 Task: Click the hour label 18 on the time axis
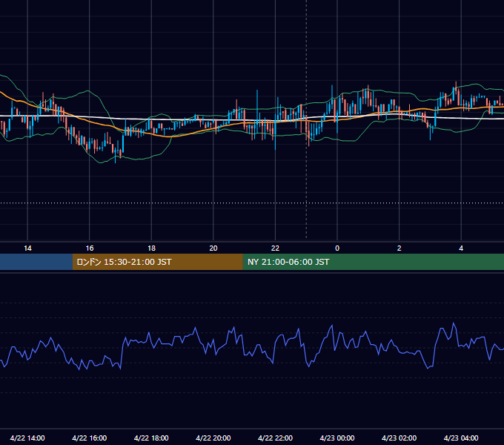pyautogui.click(x=151, y=248)
